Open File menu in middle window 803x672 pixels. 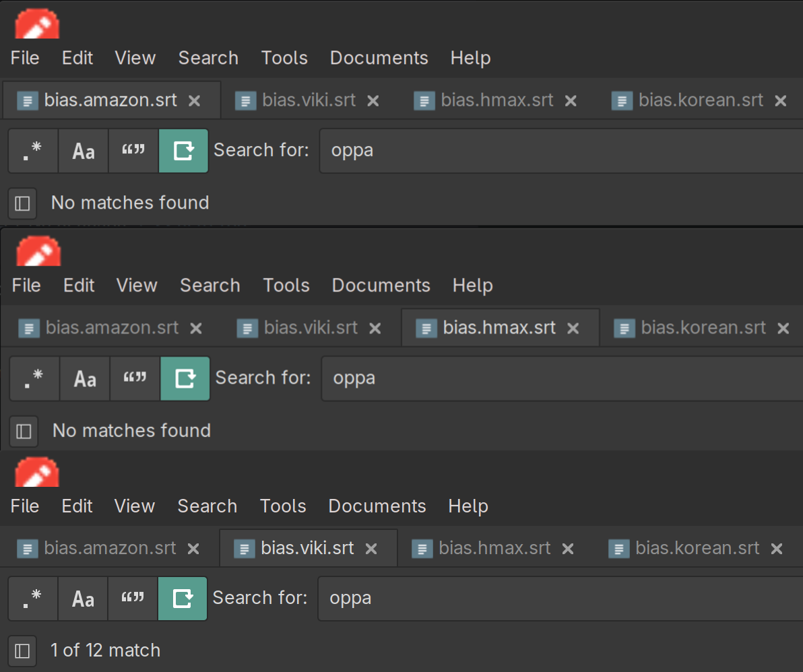pos(26,285)
